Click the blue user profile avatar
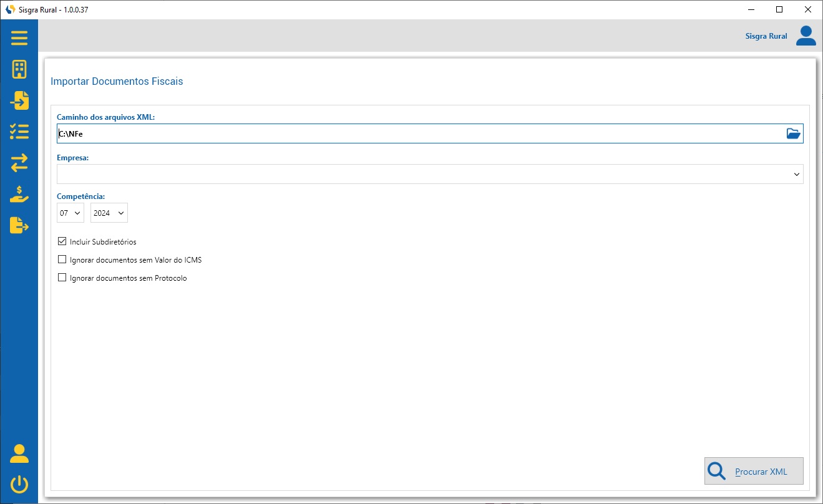Viewport: 823px width, 504px height. pyautogui.click(x=806, y=36)
